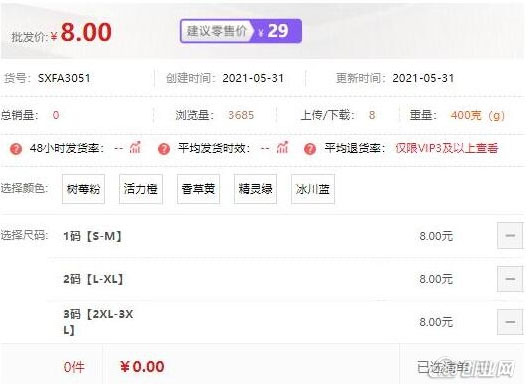This screenshot has width=530, height=384.
Task: Select the 精灵绿 color option
Action: (x=256, y=189)
